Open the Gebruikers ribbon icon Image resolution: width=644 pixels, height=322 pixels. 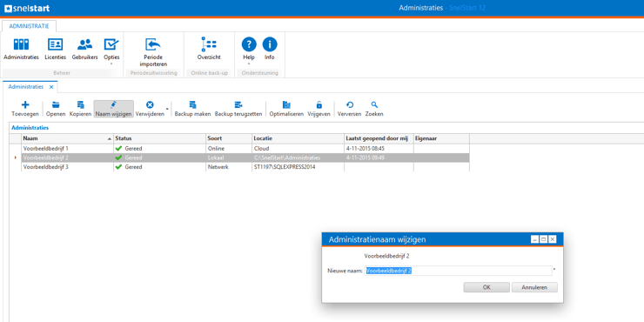84,49
